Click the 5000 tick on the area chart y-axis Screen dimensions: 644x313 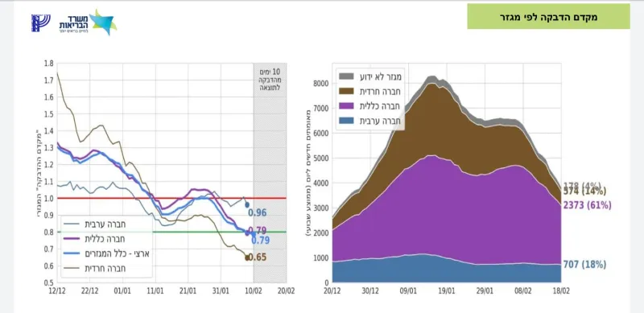(321, 159)
